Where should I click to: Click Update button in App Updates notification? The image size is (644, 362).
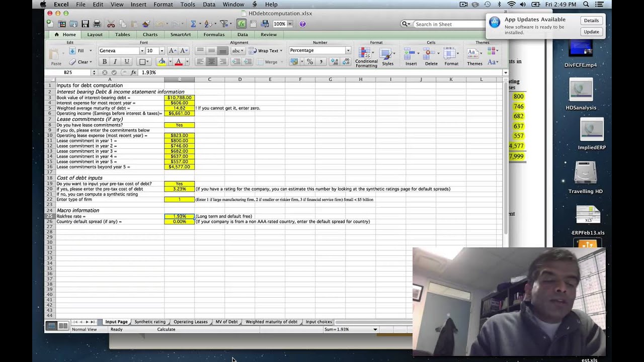(x=591, y=32)
